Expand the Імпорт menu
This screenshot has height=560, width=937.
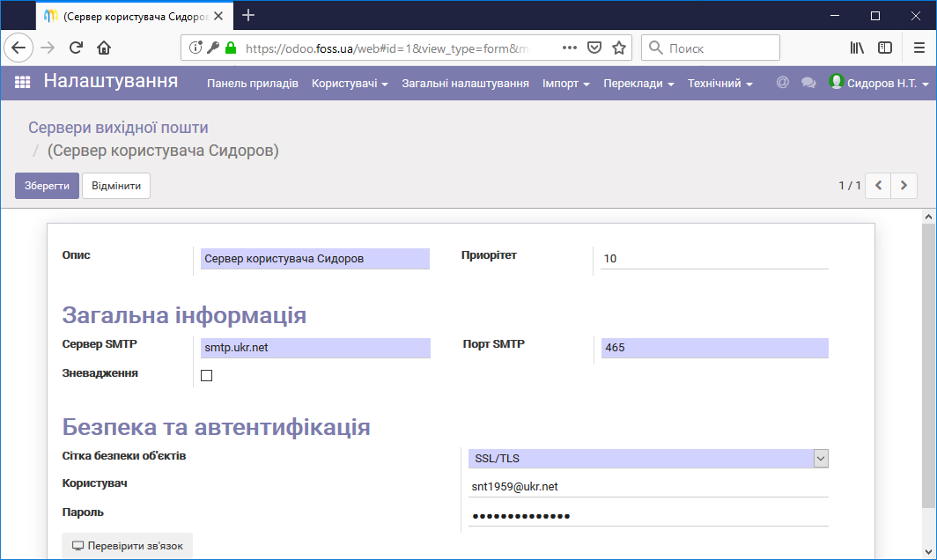coord(566,83)
